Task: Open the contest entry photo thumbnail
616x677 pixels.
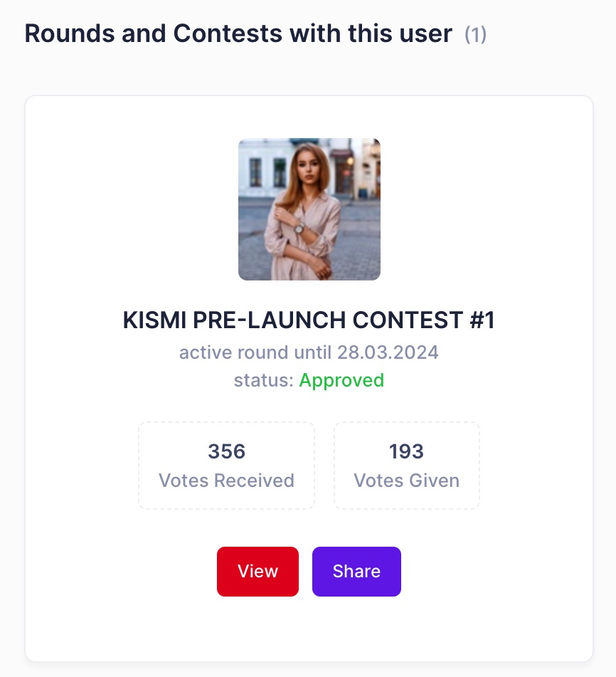Action: pyautogui.click(x=309, y=209)
